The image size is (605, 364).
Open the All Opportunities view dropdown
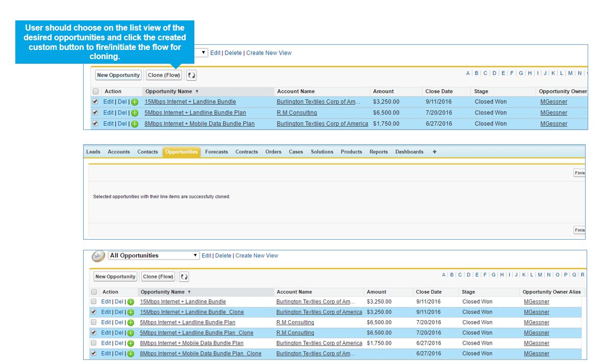pyautogui.click(x=154, y=256)
